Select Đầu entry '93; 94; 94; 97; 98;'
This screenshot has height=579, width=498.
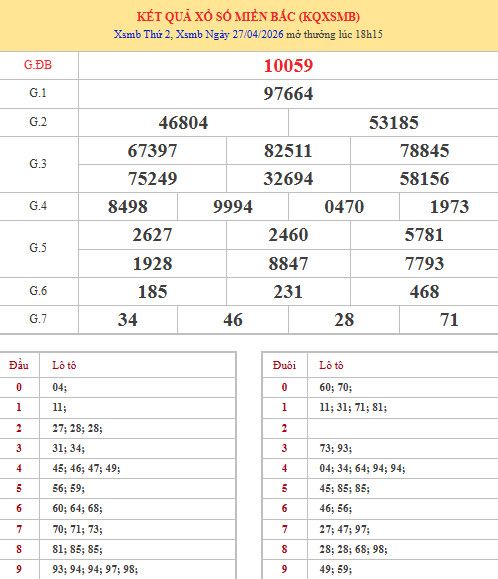point(95,569)
